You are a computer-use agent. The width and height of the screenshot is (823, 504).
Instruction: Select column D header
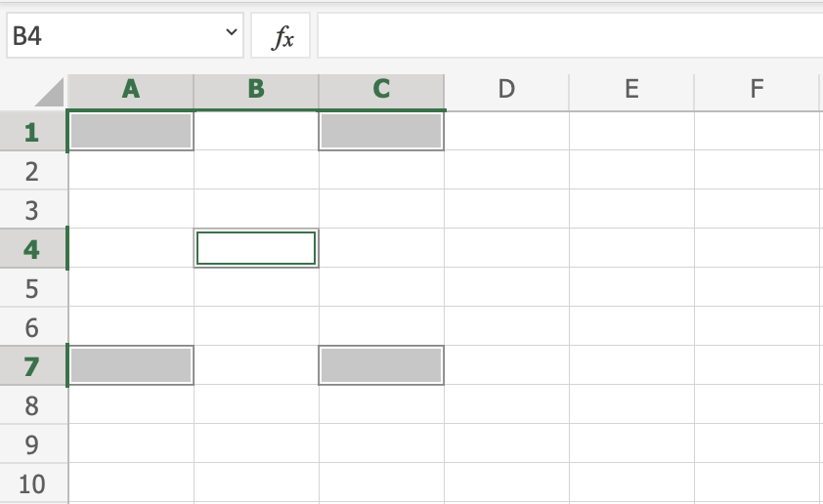click(x=506, y=90)
